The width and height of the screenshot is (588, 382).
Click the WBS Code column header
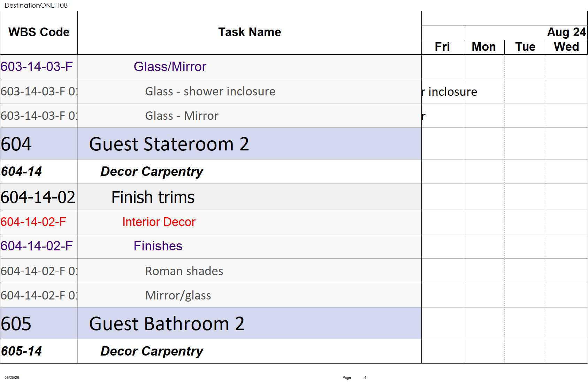39,32
